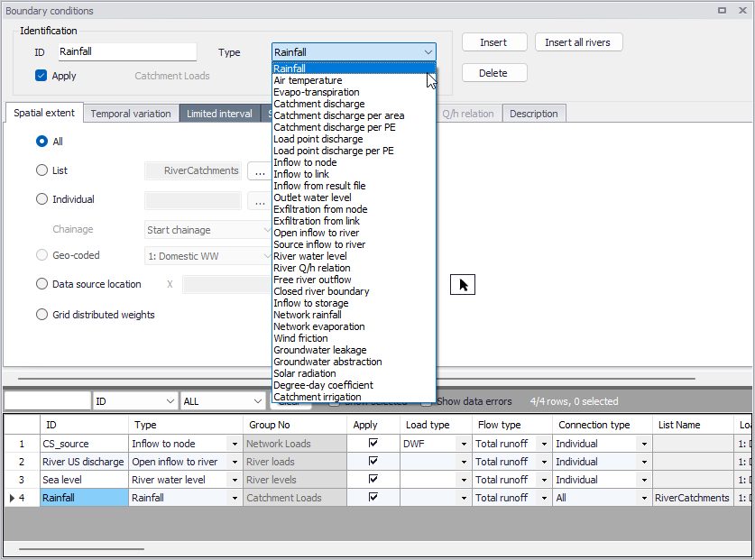Screen dimensions: 755x560
Task: Pick Wind friction option
Action: (x=354, y=338)
